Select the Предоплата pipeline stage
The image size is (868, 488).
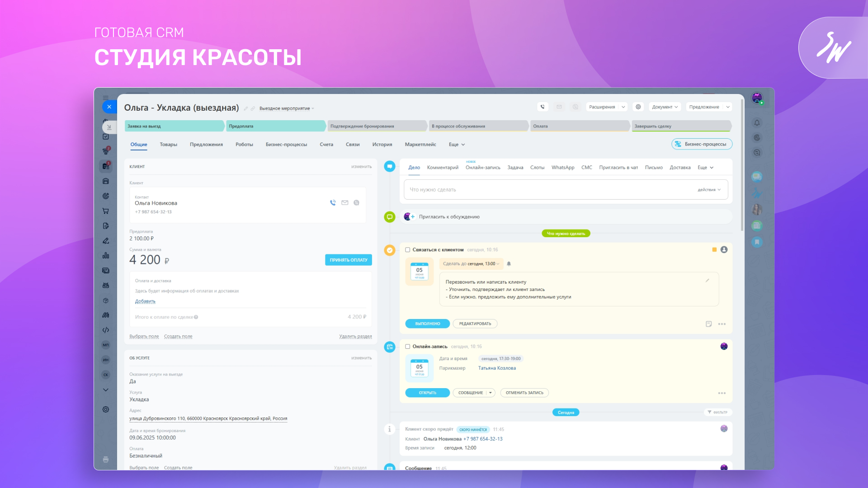[275, 126]
